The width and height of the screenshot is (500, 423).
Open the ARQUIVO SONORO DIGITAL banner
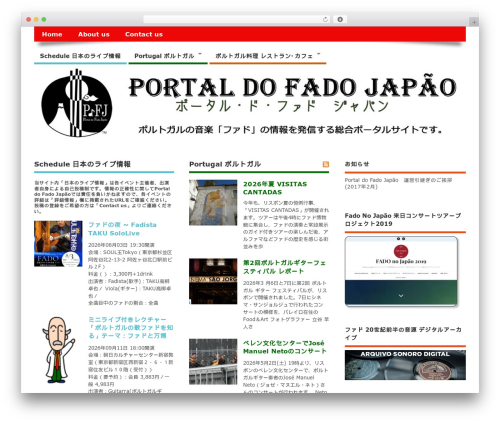[405, 365]
